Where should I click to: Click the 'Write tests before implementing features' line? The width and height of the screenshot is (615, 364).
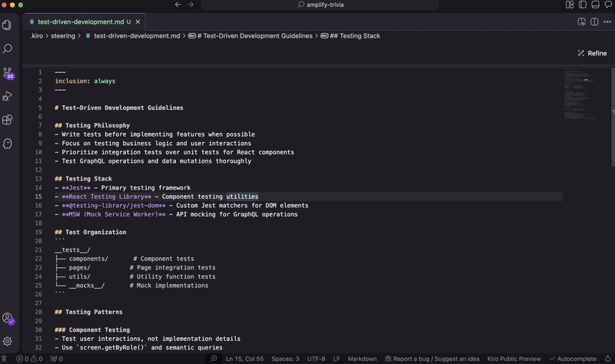click(155, 134)
